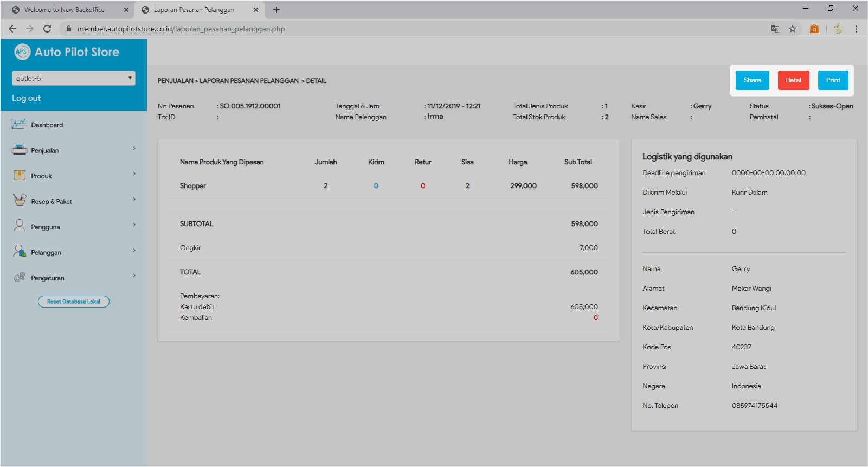Image resolution: width=868 pixels, height=467 pixels.
Task: Expand the Pelanggan submenu chevron
Action: tap(134, 250)
